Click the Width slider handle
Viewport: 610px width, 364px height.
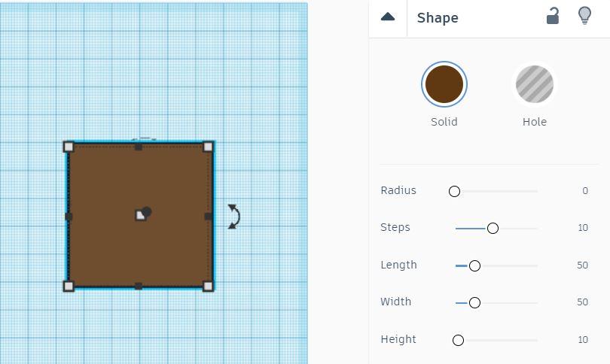point(474,302)
